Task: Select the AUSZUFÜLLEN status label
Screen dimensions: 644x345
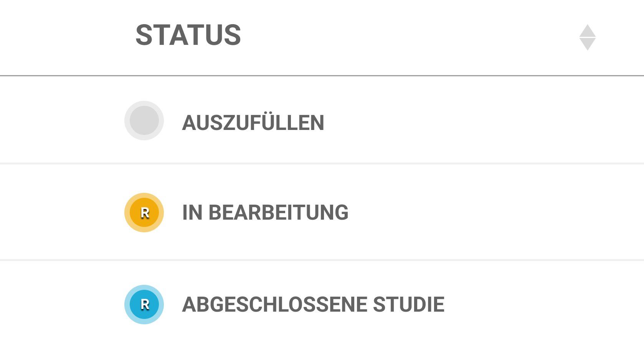Action: [253, 123]
